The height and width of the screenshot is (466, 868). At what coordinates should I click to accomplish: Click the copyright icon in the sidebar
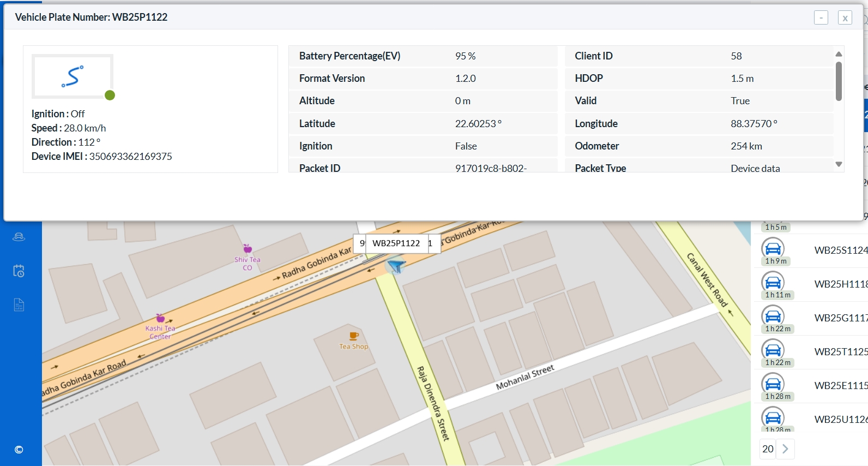point(19,450)
